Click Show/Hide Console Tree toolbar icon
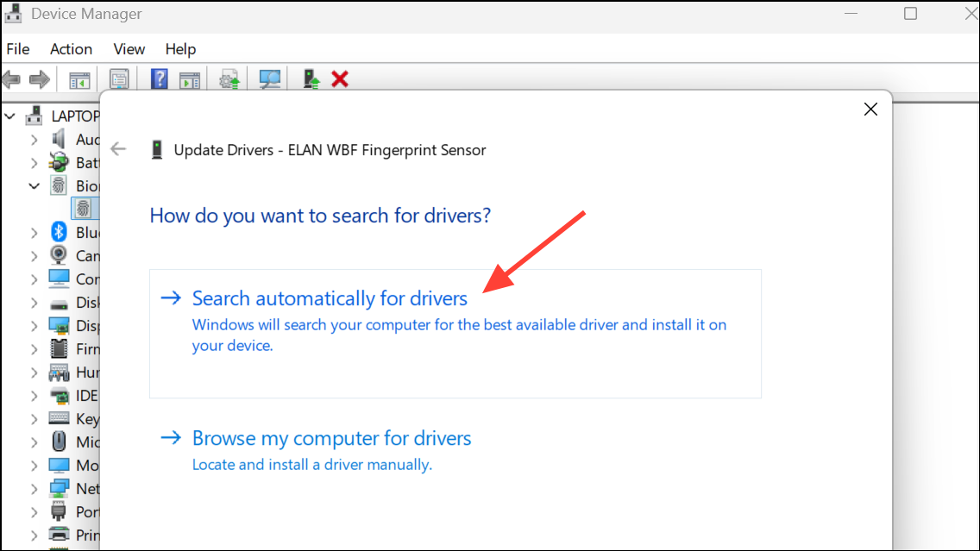980x551 pixels. pyautogui.click(x=79, y=79)
